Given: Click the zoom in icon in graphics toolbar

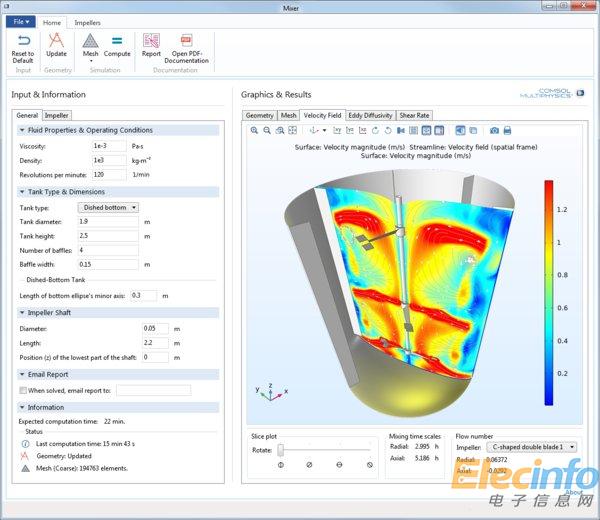Looking at the screenshot, I should click(254, 130).
